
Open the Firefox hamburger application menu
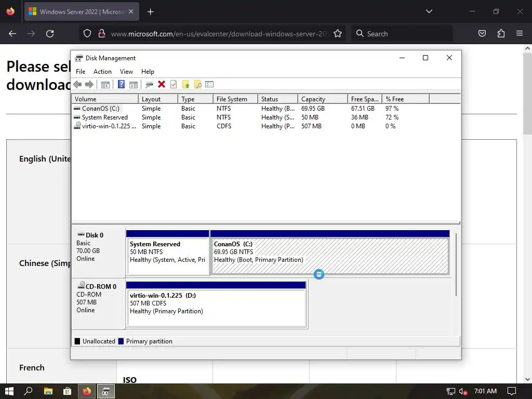coord(520,33)
